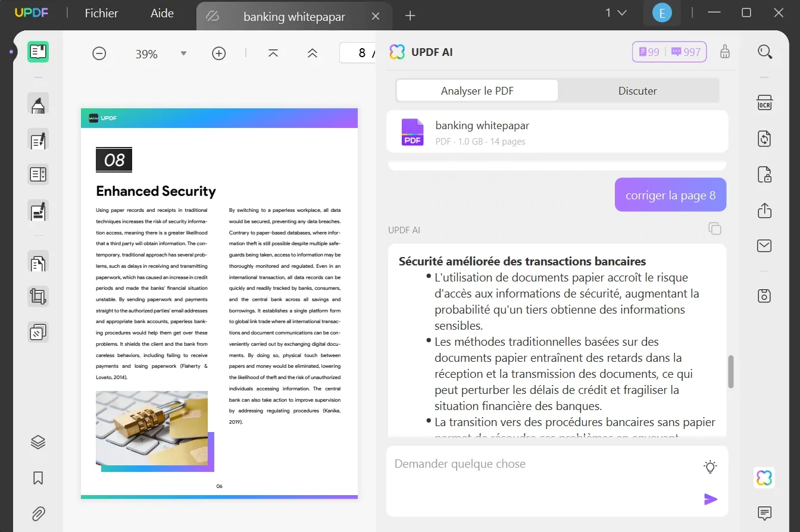Click the 'Sécurité améliorée des transactions bancaires' heading
The height and width of the screenshot is (532, 800).
click(x=522, y=261)
